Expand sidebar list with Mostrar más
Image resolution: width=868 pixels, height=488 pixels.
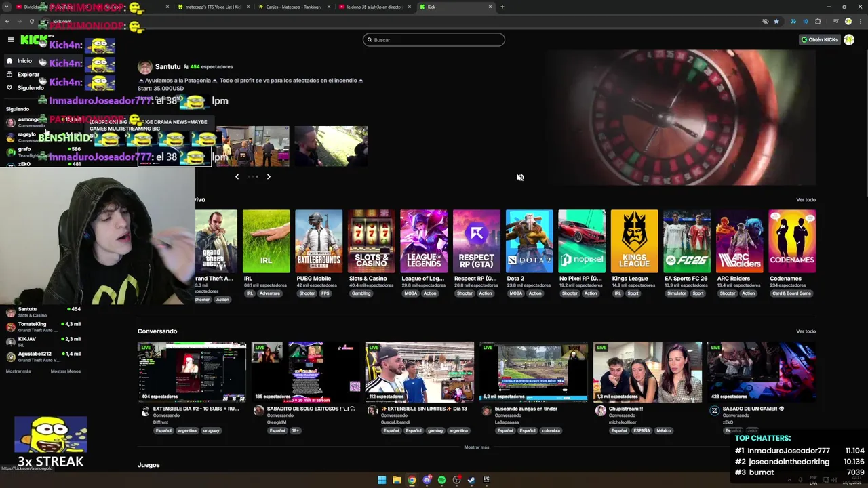point(18,371)
